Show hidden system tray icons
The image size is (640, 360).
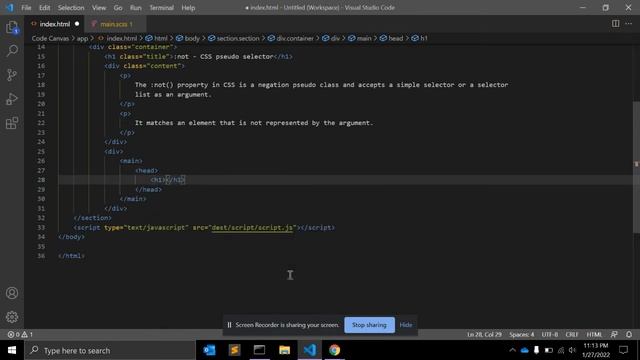(512, 350)
